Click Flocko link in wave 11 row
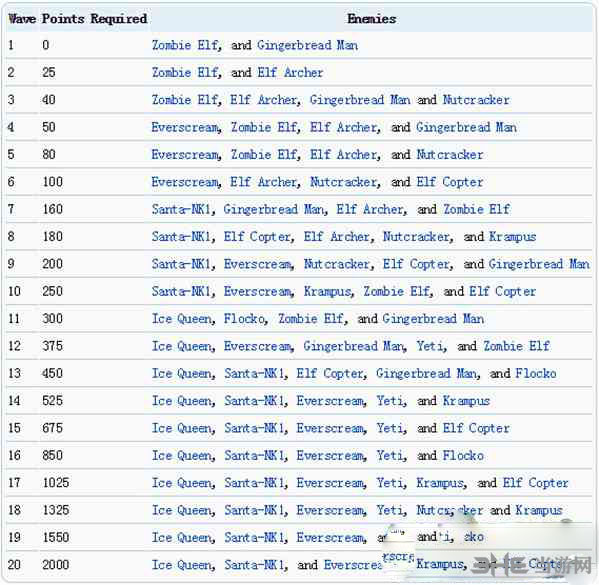This screenshot has height=585, width=599. pyautogui.click(x=244, y=319)
